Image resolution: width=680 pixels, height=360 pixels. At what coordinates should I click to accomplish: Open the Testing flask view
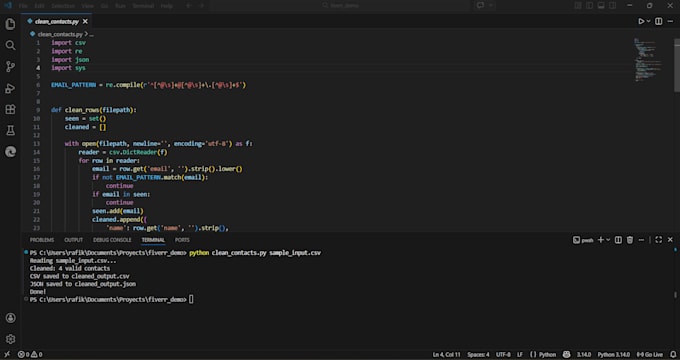click(x=10, y=130)
